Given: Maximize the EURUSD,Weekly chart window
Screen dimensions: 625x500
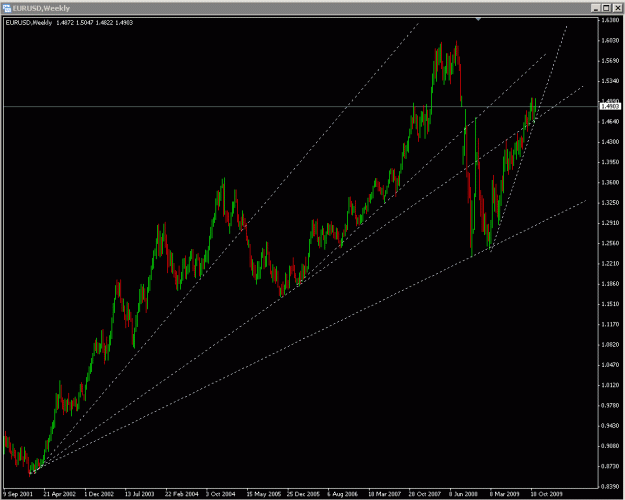Looking at the screenshot, I should [x=606, y=8].
